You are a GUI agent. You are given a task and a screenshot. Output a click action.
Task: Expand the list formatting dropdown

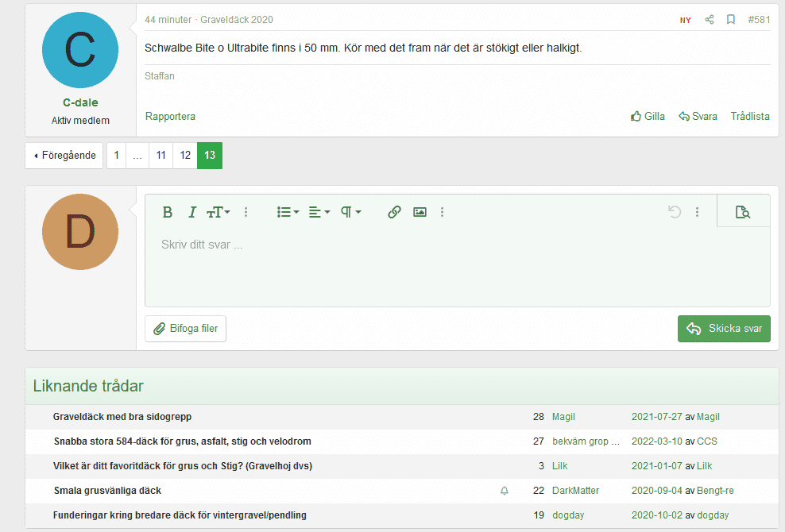click(x=288, y=212)
